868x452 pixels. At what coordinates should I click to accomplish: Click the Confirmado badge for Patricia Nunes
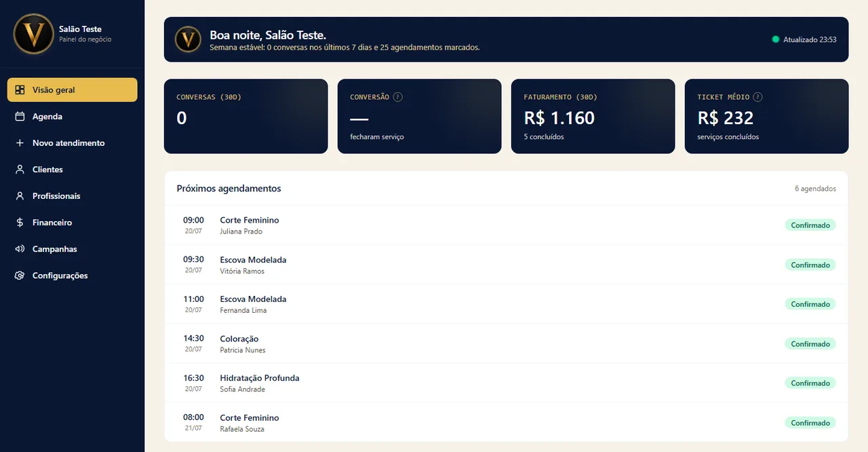point(810,343)
